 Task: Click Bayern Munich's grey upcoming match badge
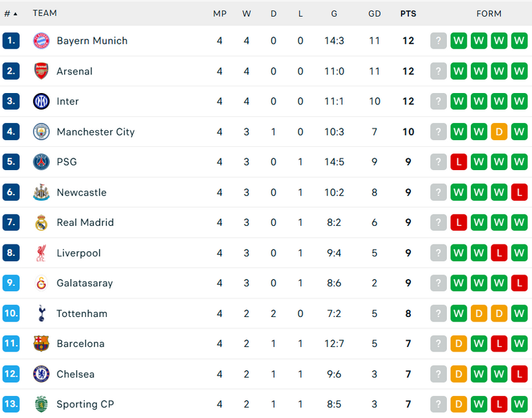click(x=438, y=41)
